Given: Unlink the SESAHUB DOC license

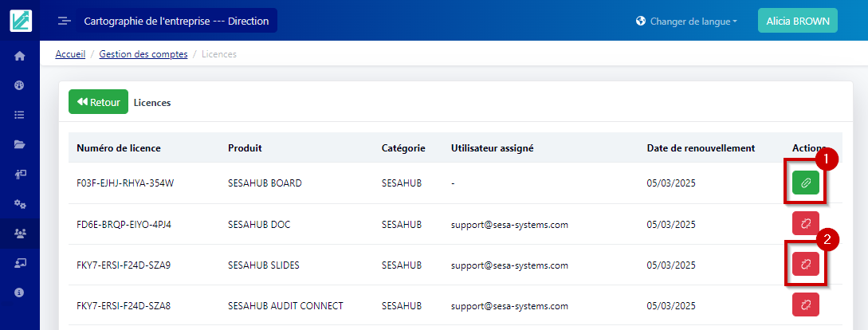Looking at the screenshot, I should [805, 224].
